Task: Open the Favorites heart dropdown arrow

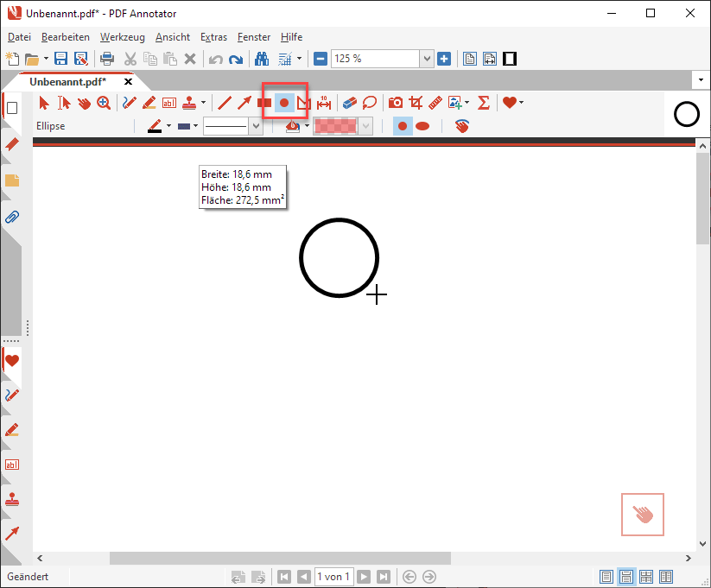Action: pyautogui.click(x=522, y=103)
